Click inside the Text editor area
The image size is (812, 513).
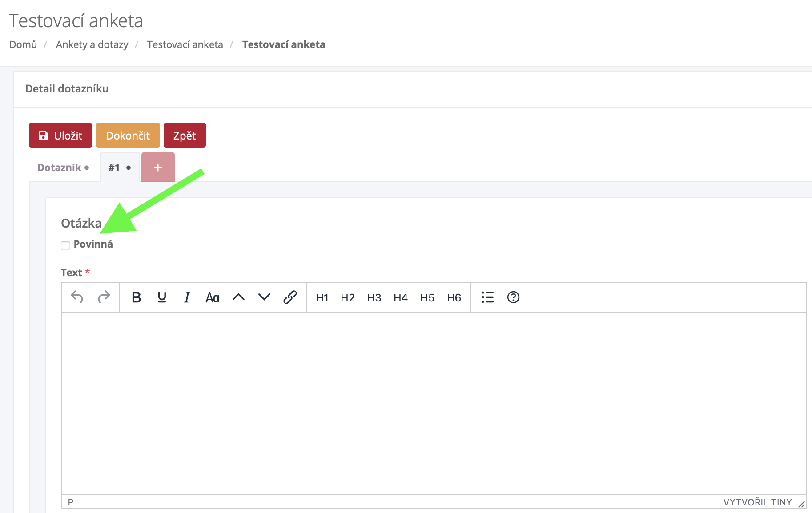point(434,403)
